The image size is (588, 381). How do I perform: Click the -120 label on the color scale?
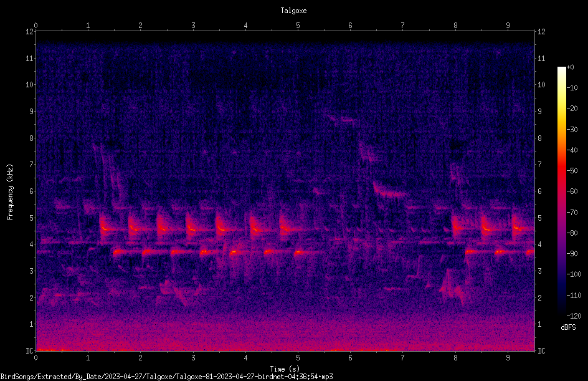(x=574, y=316)
